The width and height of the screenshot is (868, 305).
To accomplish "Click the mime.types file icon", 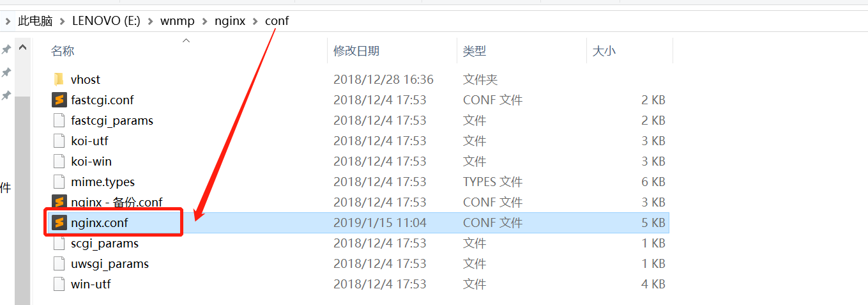I will 59,182.
